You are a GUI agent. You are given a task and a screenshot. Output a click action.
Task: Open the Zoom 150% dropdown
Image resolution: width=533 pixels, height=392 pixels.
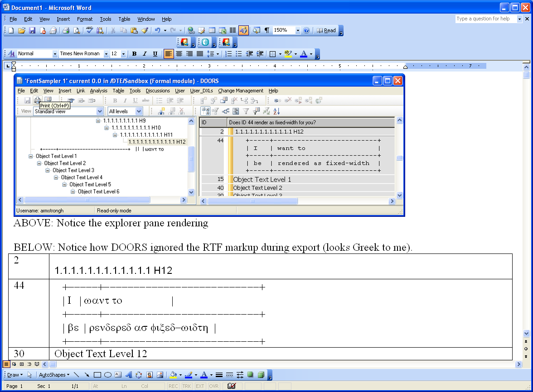[x=298, y=30]
